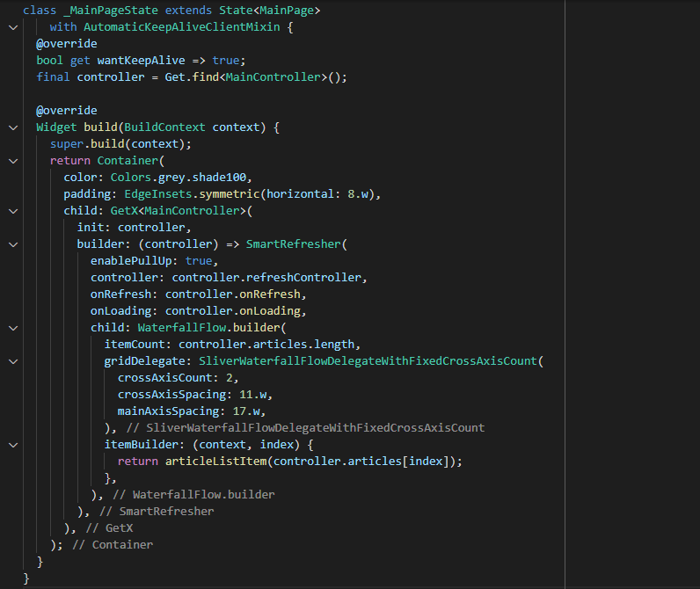The height and width of the screenshot is (589, 700).
Task: Click '_MainPageState' class name
Action: point(111,11)
